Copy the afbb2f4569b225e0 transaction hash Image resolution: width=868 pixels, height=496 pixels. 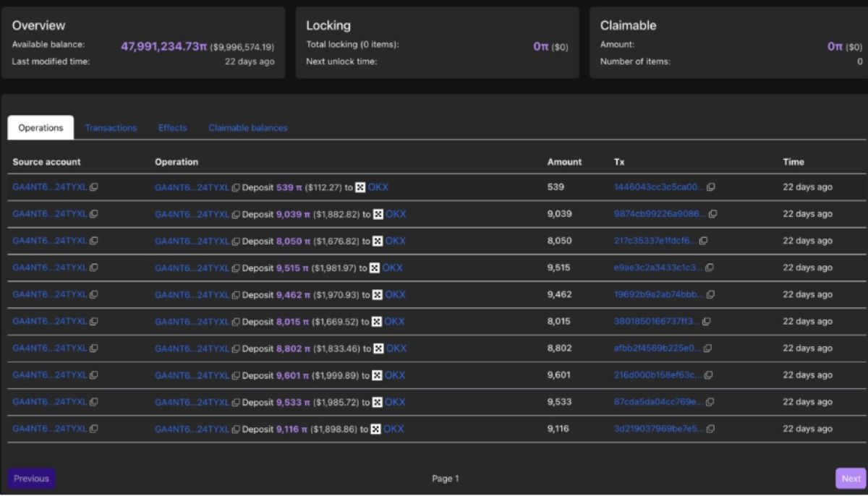click(x=707, y=349)
